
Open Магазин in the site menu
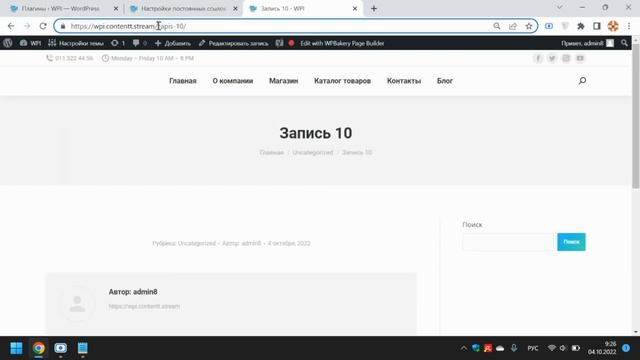[x=284, y=81]
